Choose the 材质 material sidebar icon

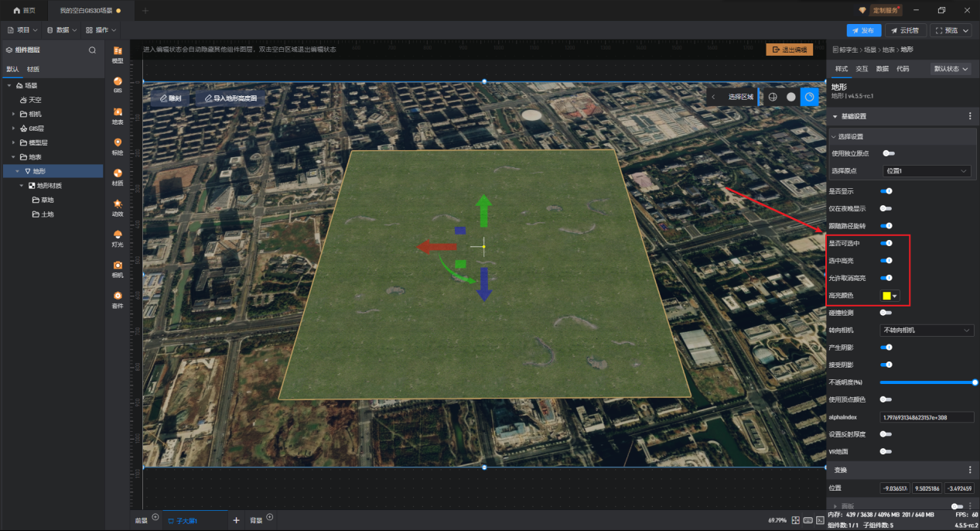pos(118,177)
